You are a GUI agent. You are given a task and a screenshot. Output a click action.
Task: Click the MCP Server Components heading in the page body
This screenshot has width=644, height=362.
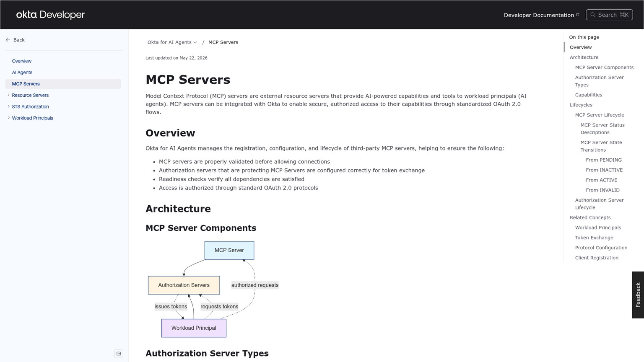201,228
